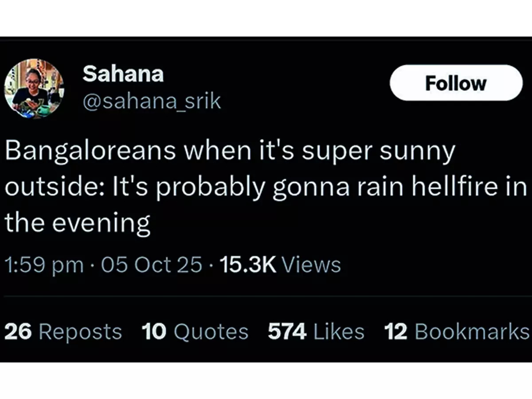Click the display name Sahana
The height and width of the screenshot is (399, 532).
(123, 73)
